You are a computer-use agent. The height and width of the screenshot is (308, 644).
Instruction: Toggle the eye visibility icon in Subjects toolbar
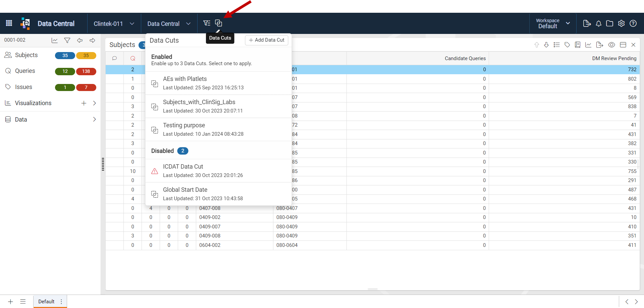[612, 45]
